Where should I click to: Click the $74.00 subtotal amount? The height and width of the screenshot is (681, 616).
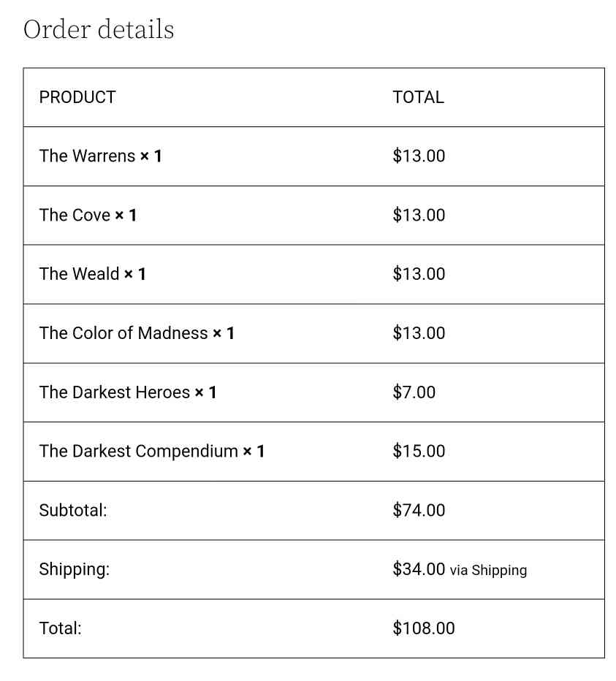419,510
